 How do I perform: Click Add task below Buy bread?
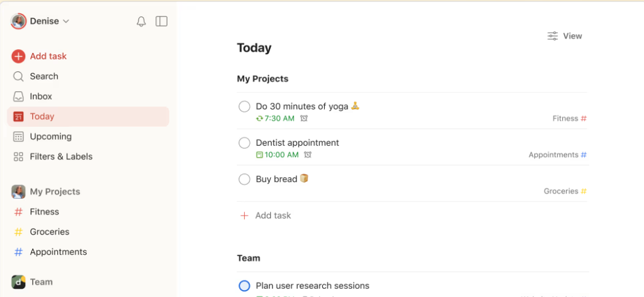(273, 216)
